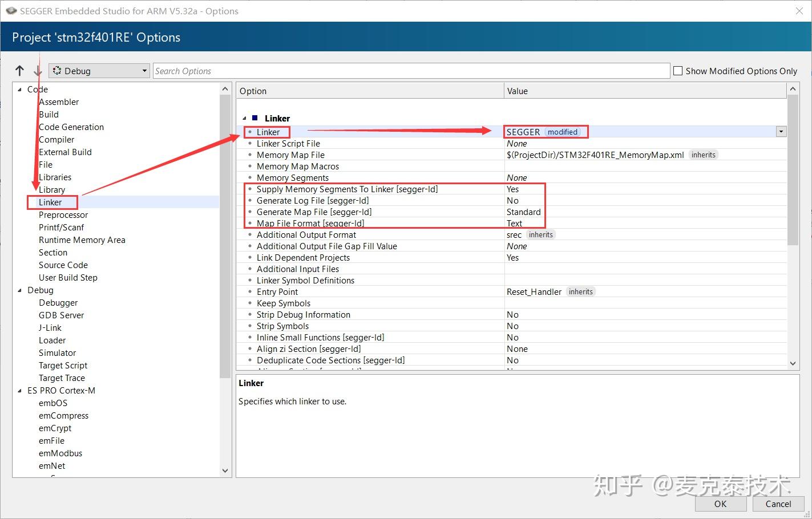Select embOS under ES PRO Cortex-M
Screen dimensions: 812x519
(52, 403)
